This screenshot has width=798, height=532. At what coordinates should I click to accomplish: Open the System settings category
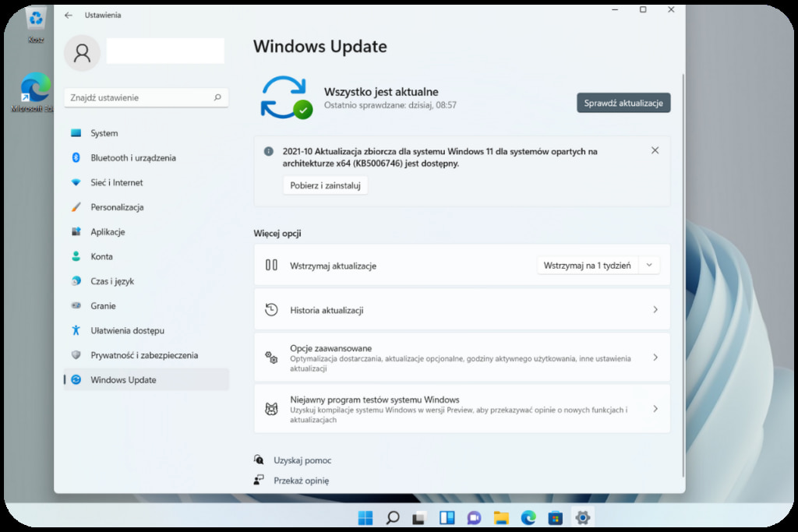coord(146,133)
